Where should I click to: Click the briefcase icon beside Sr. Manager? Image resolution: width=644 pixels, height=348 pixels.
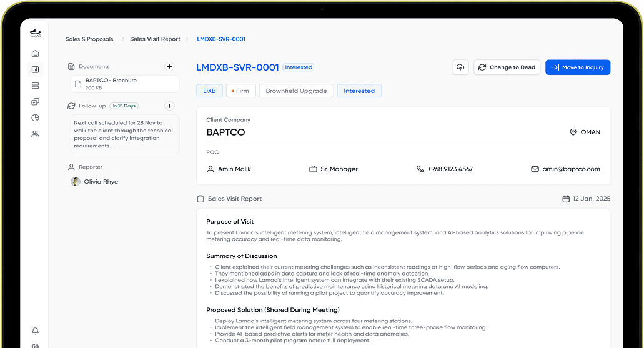(x=313, y=169)
